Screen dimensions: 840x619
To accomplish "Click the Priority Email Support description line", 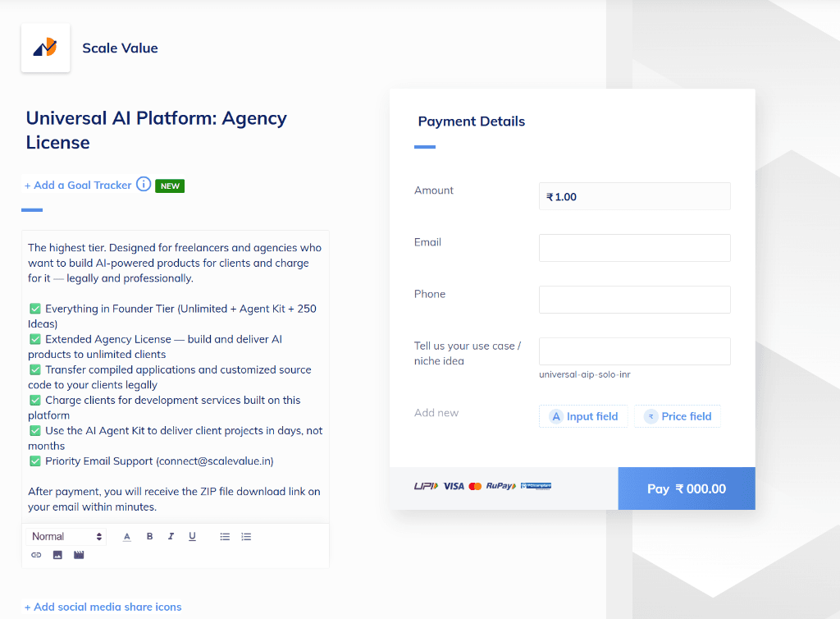I will coord(151,461).
